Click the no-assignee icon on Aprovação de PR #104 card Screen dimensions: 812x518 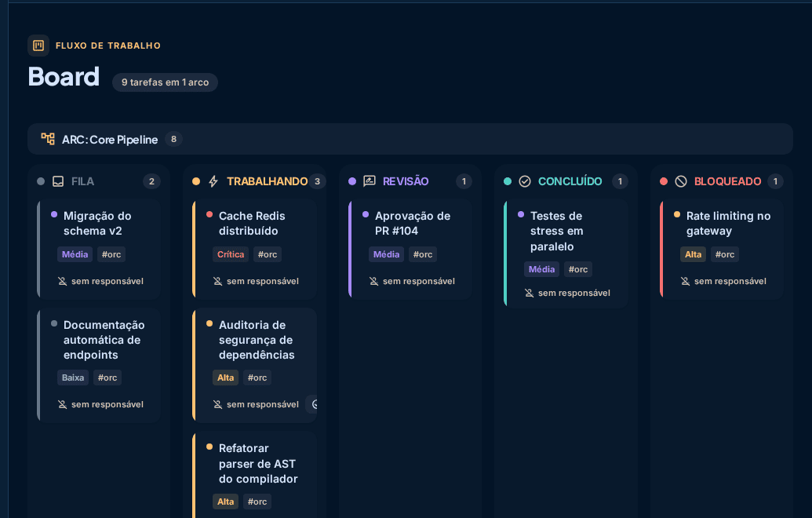click(373, 281)
